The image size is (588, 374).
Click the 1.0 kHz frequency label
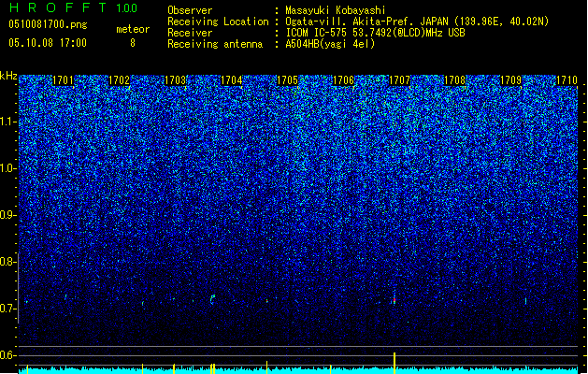pyautogui.click(x=8, y=168)
